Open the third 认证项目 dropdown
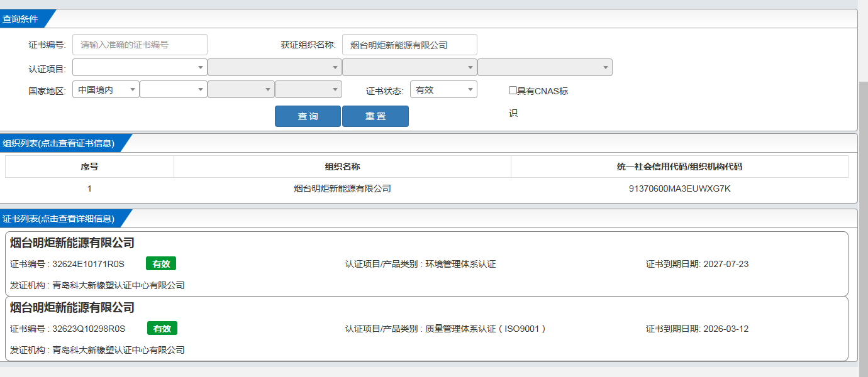 point(409,67)
